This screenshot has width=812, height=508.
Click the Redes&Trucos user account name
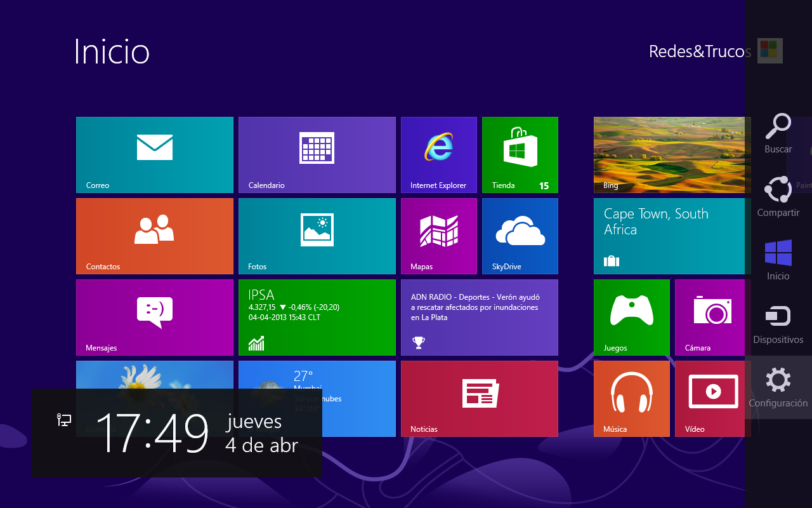tap(700, 51)
